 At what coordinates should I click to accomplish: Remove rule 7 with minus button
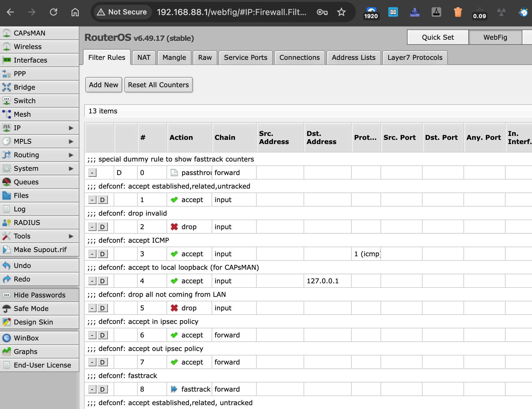coord(92,362)
